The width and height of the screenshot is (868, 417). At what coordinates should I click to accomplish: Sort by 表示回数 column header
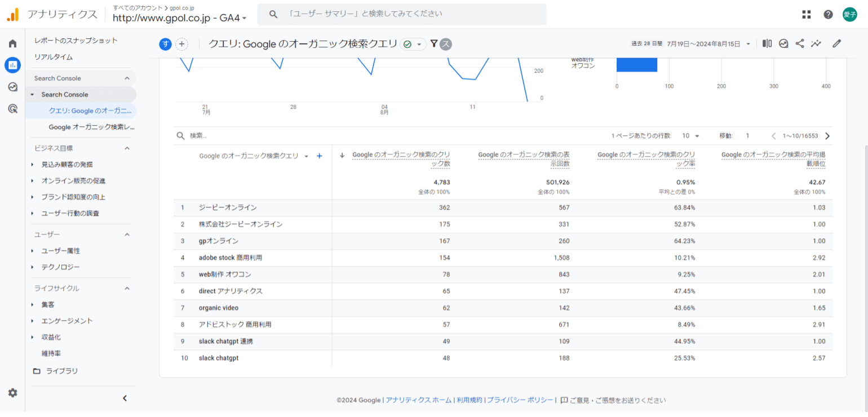tap(524, 159)
